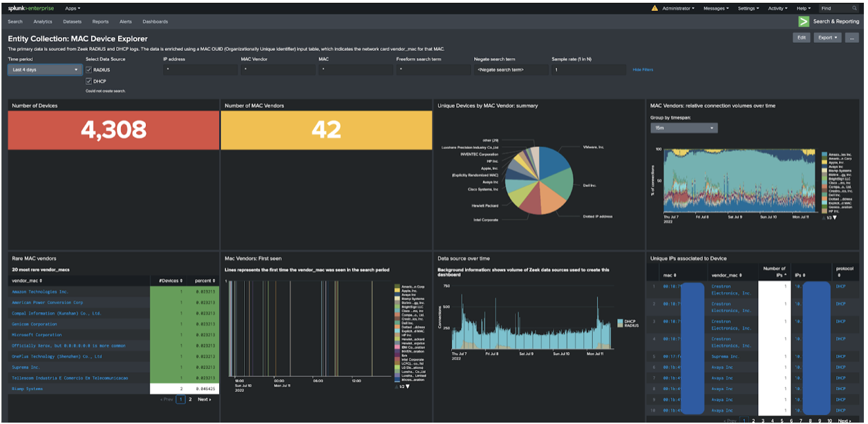Viewport: 868px width, 424px height.
Task: Open the Dashboards navigation tab
Action: [x=155, y=22]
